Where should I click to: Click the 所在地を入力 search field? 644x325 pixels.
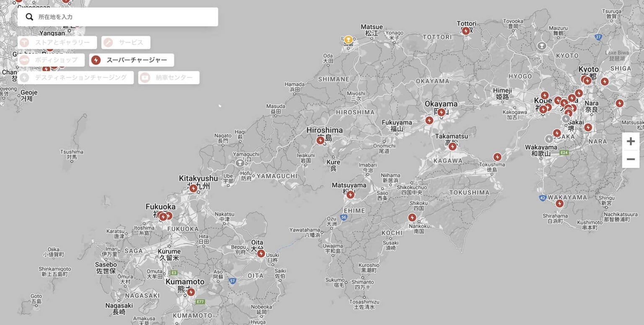click(x=118, y=17)
